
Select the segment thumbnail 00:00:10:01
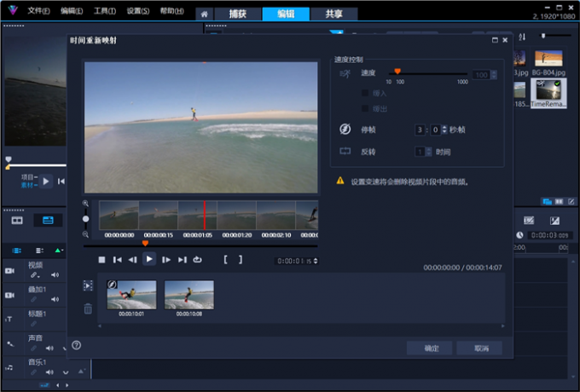click(x=131, y=295)
